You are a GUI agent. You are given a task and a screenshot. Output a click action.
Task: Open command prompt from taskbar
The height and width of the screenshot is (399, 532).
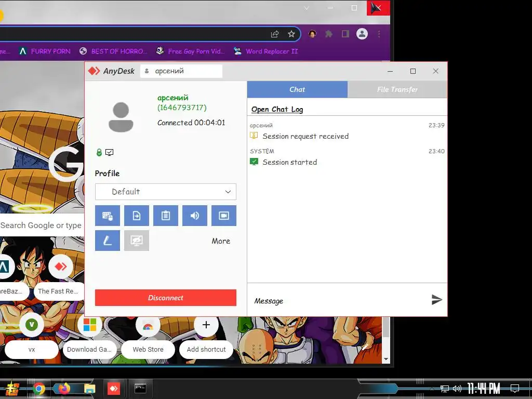(x=140, y=389)
